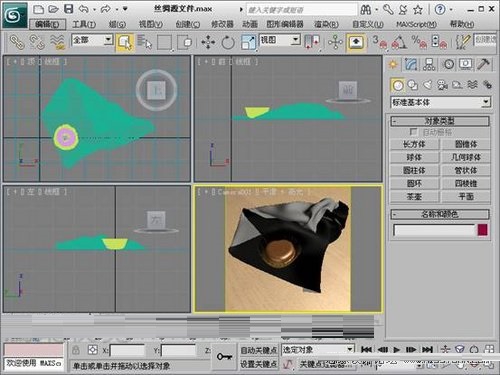Open the Utilities hammer panel tab
The width and height of the screenshot is (500, 375).
(483, 64)
